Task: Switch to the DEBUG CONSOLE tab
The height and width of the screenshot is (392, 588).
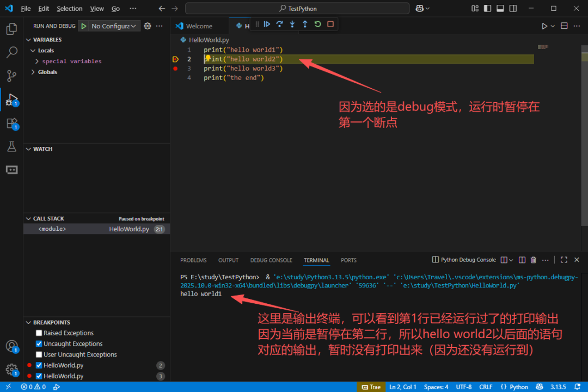Action: (x=271, y=260)
